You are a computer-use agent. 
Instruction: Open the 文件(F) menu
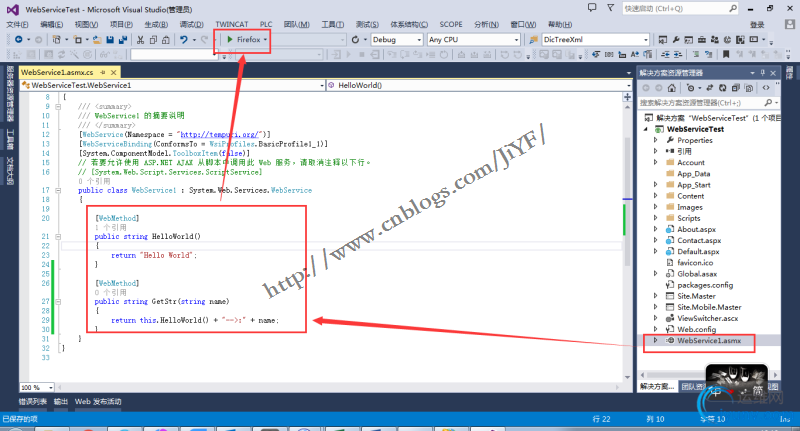17,24
